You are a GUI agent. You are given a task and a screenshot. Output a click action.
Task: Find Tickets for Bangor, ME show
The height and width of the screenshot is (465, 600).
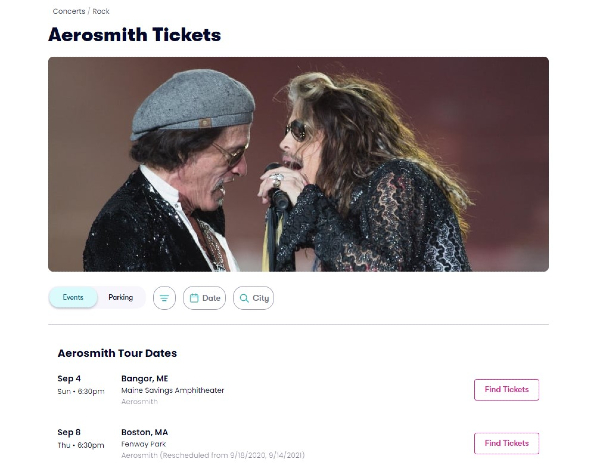pyautogui.click(x=506, y=389)
